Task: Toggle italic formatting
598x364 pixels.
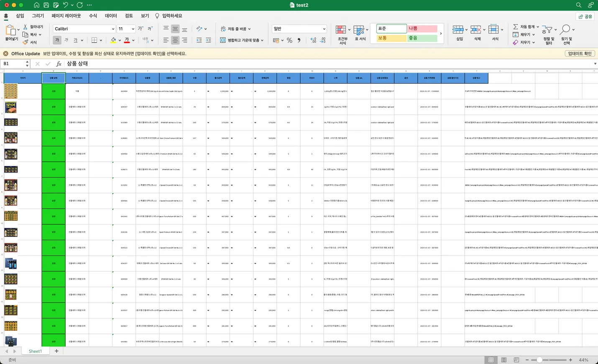Action: [66, 40]
